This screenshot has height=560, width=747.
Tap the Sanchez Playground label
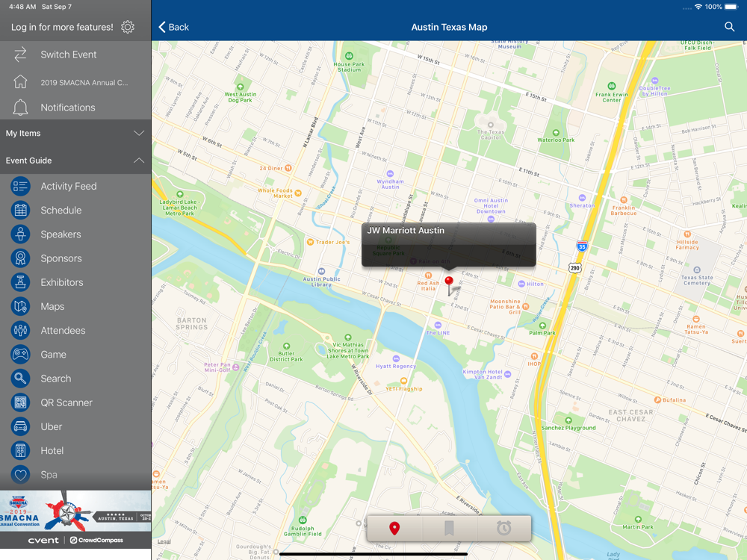568,428
